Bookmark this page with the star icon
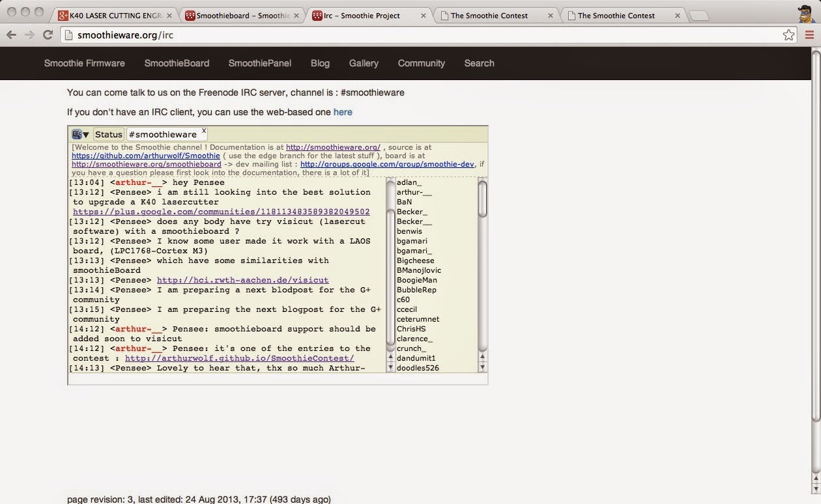The image size is (821, 504). (788, 35)
